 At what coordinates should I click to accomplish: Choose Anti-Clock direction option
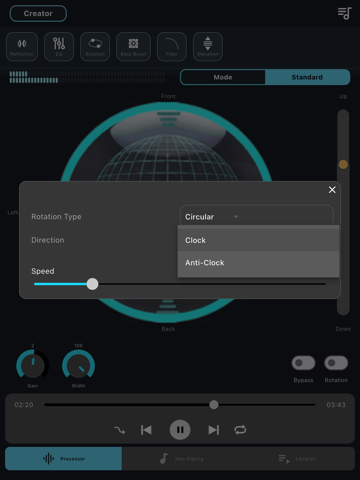tap(258, 263)
